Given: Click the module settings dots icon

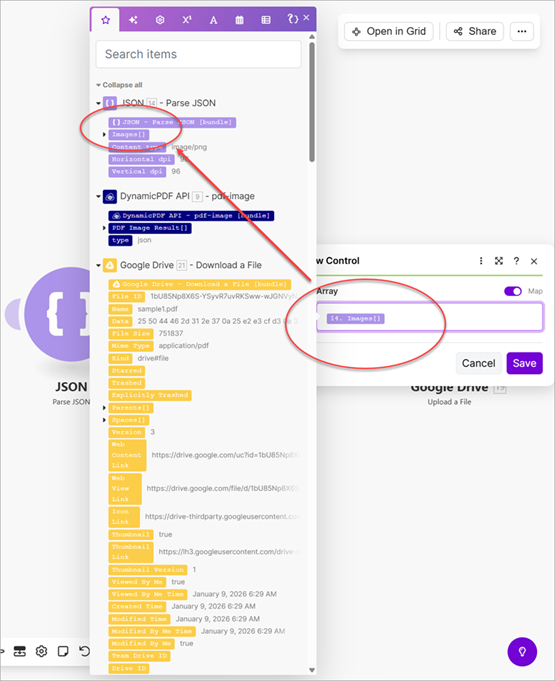Looking at the screenshot, I should (x=481, y=261).
